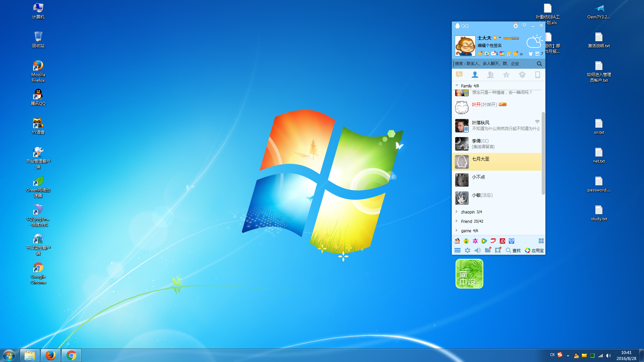
Task: Switch to the Contacts tab in QQ
Action: pyautogui.click(x=475, y=74)
